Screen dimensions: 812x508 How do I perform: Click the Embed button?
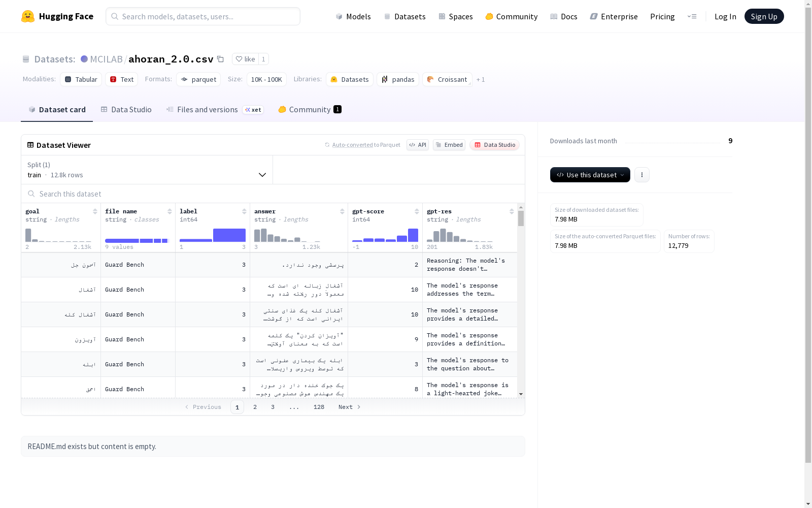pos(449,145)
